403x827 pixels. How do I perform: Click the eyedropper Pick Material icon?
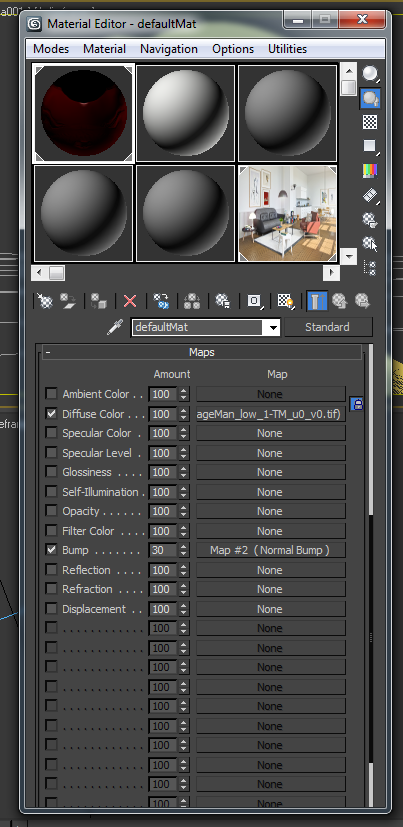pos(115,327)
